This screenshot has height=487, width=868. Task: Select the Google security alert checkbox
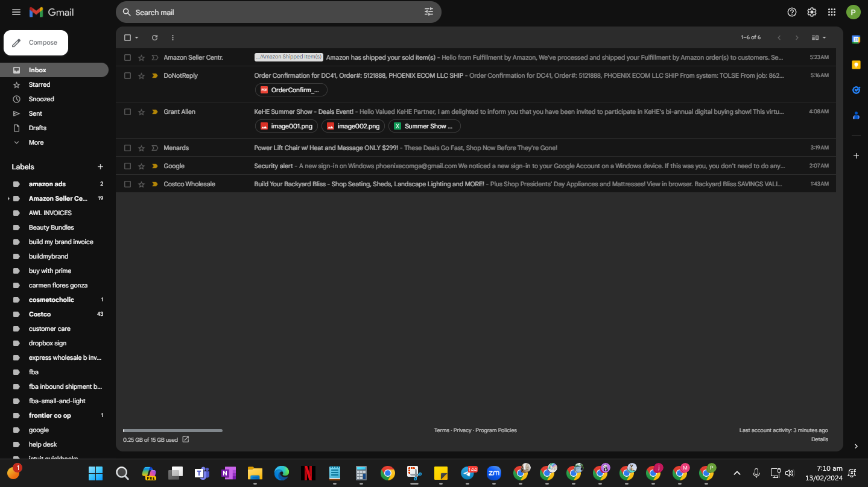127,166
